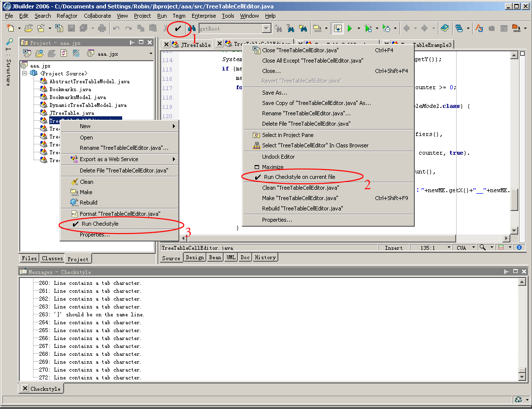Open the Refactor menu
Image resolution: width=532 pixels, height=409 pixels.
(x=67, y=16)
